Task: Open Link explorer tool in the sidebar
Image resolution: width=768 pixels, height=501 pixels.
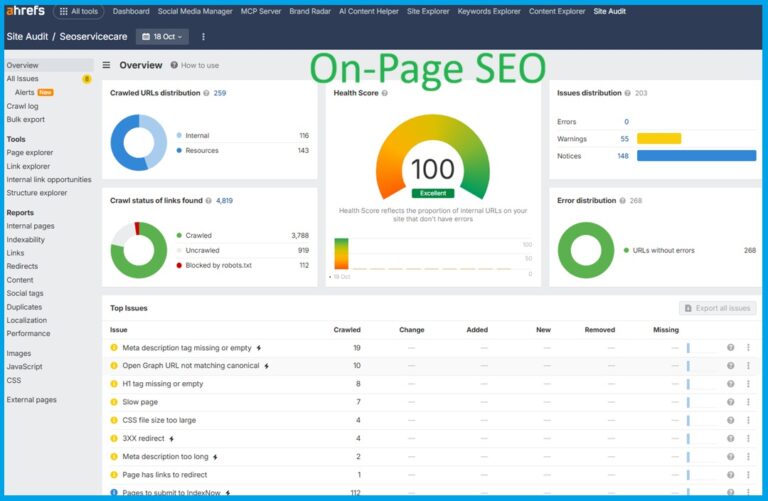Action: [x=28, y=167]
